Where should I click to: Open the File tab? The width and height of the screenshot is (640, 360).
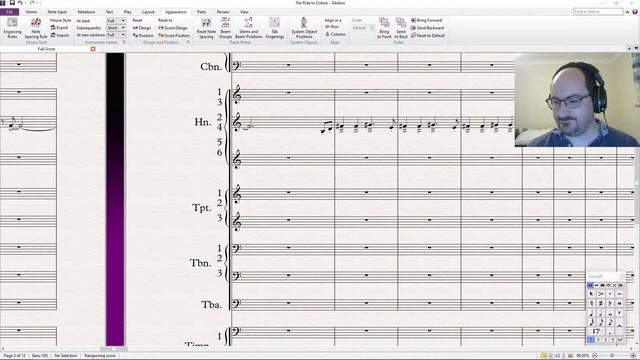tap(9, 12)
